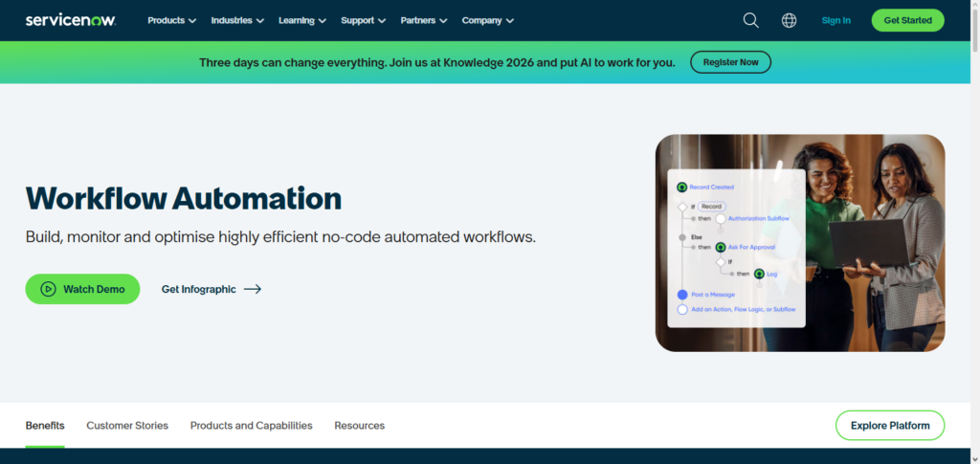Click the play icon in Watch Demo
980x464 pixels.
(x=48, y=289)
